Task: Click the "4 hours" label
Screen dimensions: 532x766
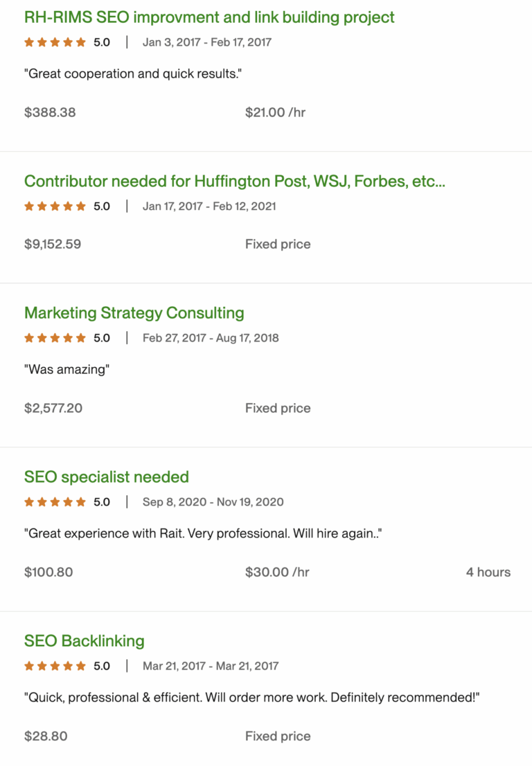Action: [x=488, y=573]
